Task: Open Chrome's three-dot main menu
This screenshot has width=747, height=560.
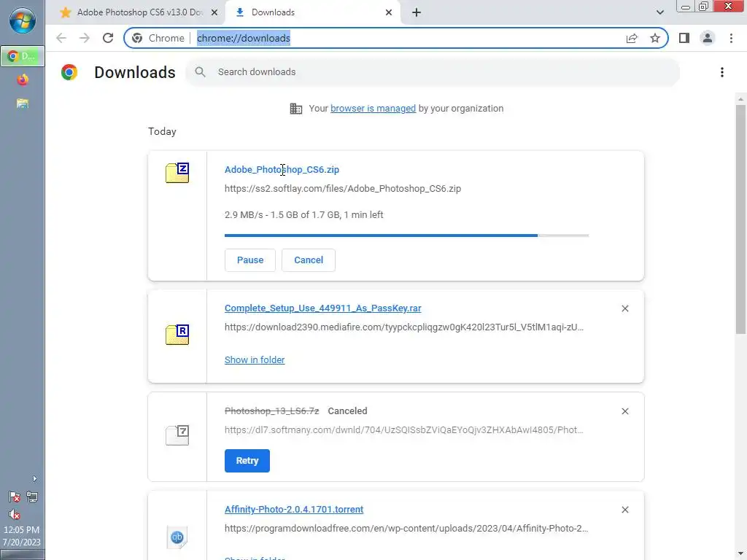Action: (x=731, y=38)
